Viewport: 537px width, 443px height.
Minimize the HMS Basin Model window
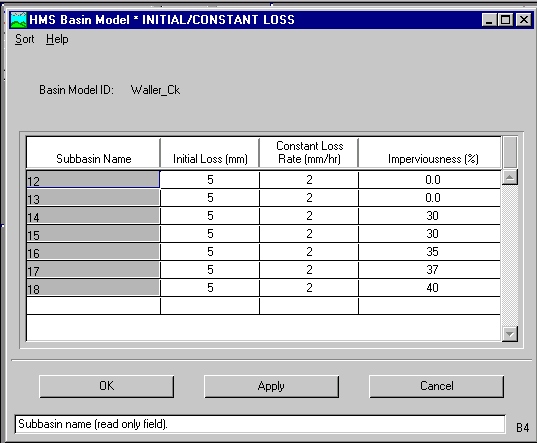490,20
